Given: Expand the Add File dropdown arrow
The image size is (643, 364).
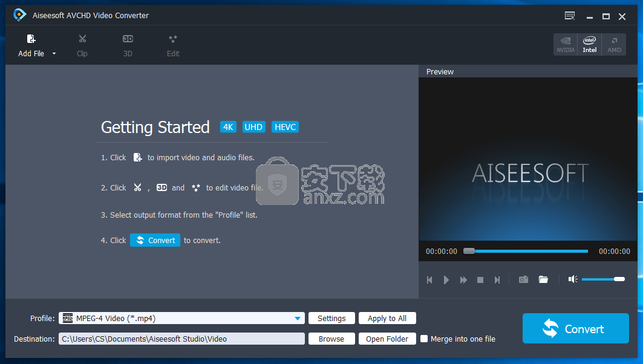Looking at the screenshot, I should pos(54,54).
